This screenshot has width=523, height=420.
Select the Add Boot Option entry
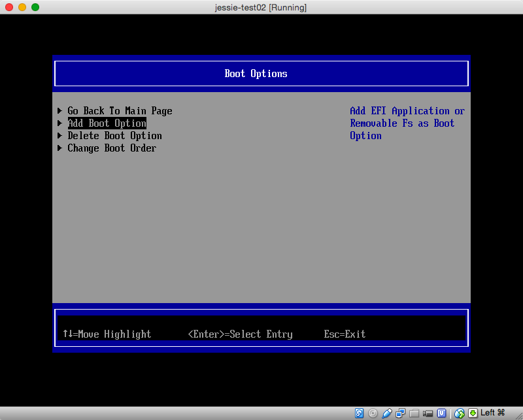coord(107,123)
